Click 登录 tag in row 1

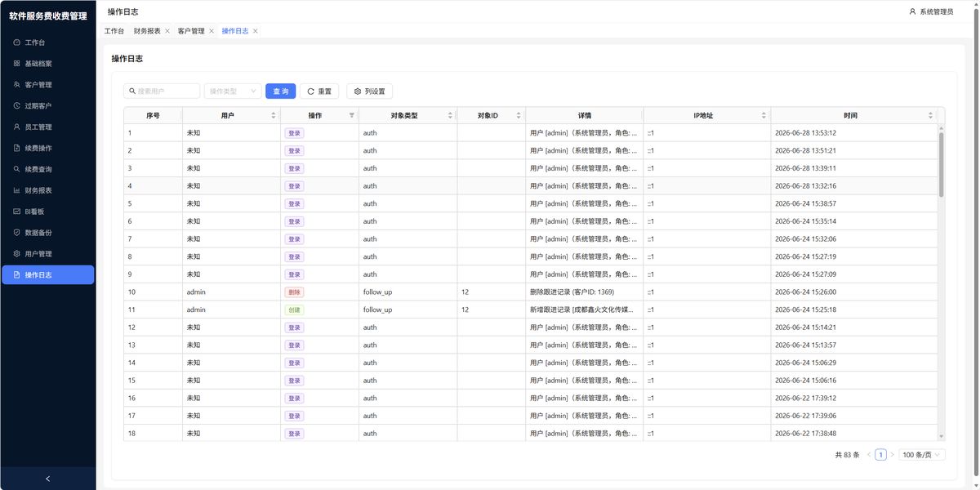click(294, 133)
